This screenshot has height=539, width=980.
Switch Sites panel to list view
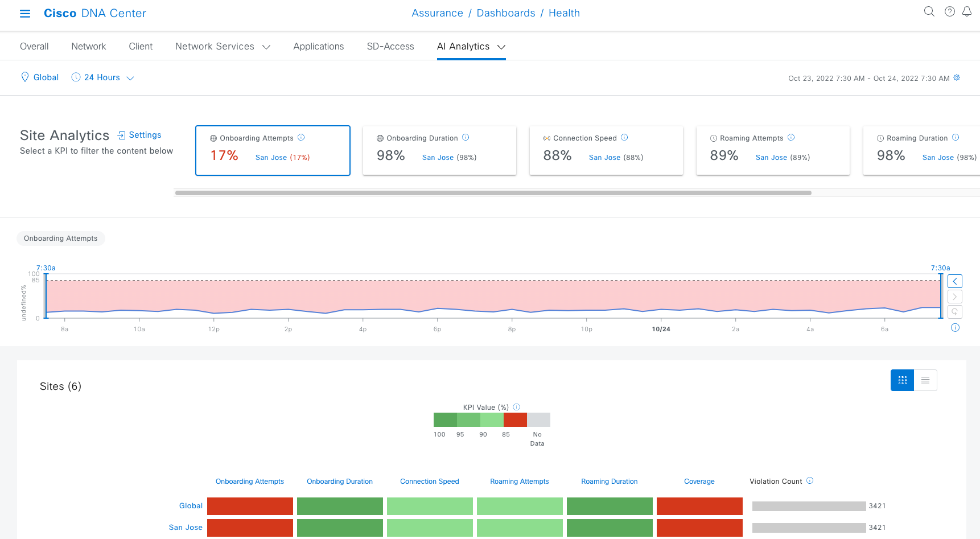coord(925,380)
